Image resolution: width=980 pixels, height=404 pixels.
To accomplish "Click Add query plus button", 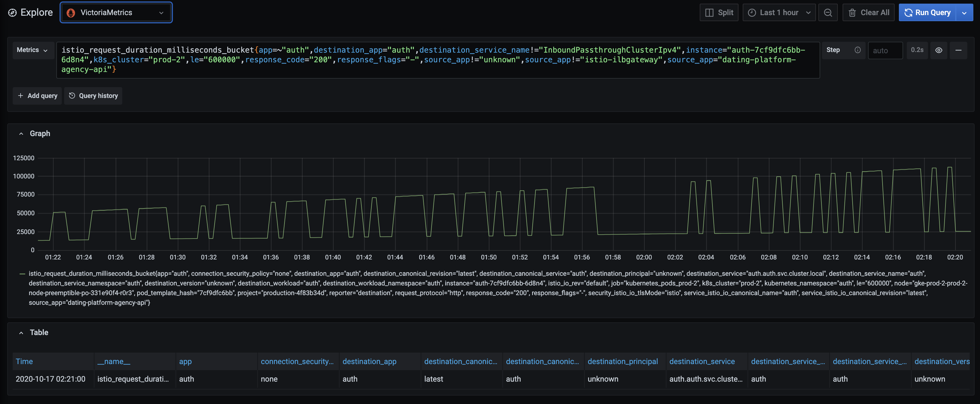I will tap(37, 96).
